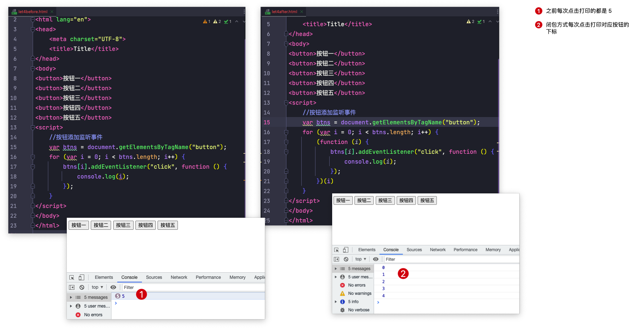This screenshot has width=644, height=329.
Task: Click the 'No verbose' bug icon
Action: coord(342,310)
